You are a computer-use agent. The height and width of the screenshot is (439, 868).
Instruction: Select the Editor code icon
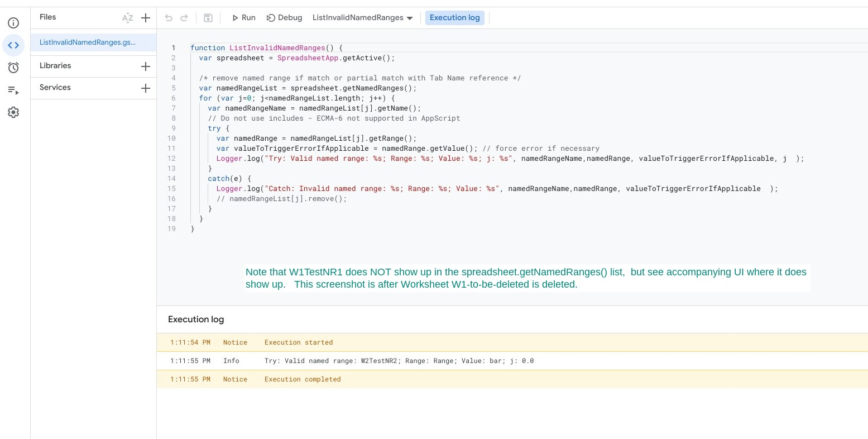click(x=13, y=45)
